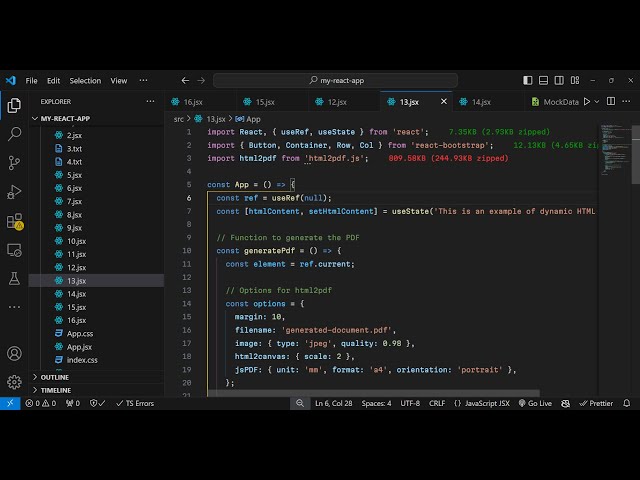Click Prettier in the status bar

tap(597, 403)
